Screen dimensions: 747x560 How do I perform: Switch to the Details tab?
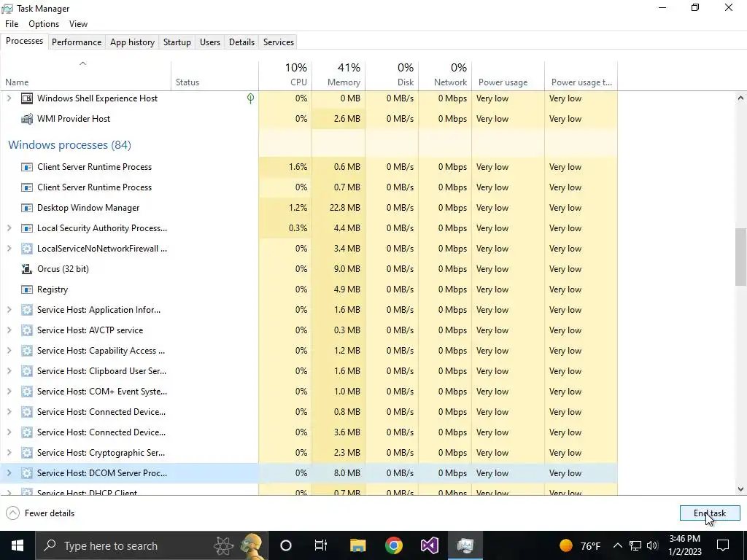[241, 42]
